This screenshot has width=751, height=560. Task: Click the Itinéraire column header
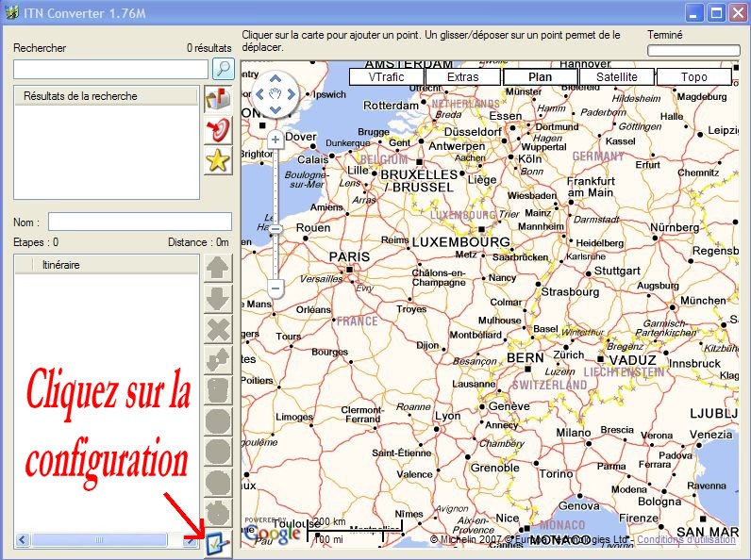[115, 264]
